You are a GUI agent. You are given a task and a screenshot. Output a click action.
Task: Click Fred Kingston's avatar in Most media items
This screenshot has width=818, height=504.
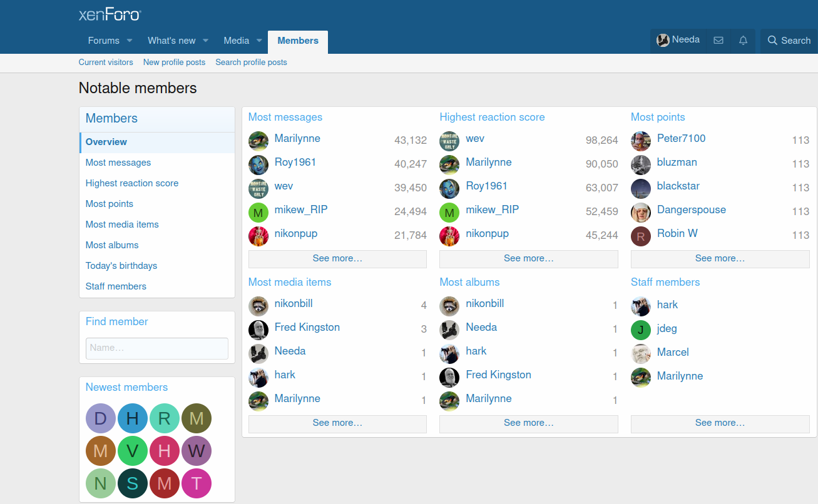click(x=258, y=330)
